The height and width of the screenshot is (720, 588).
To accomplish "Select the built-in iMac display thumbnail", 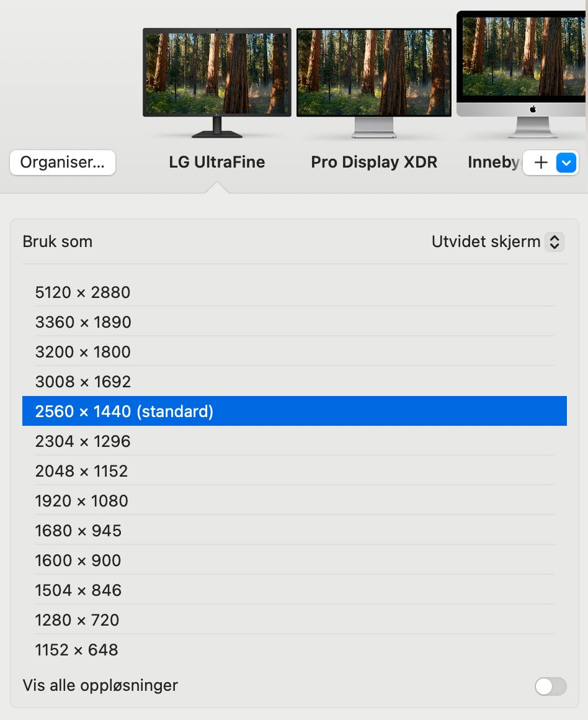I will tap(522, 74).
